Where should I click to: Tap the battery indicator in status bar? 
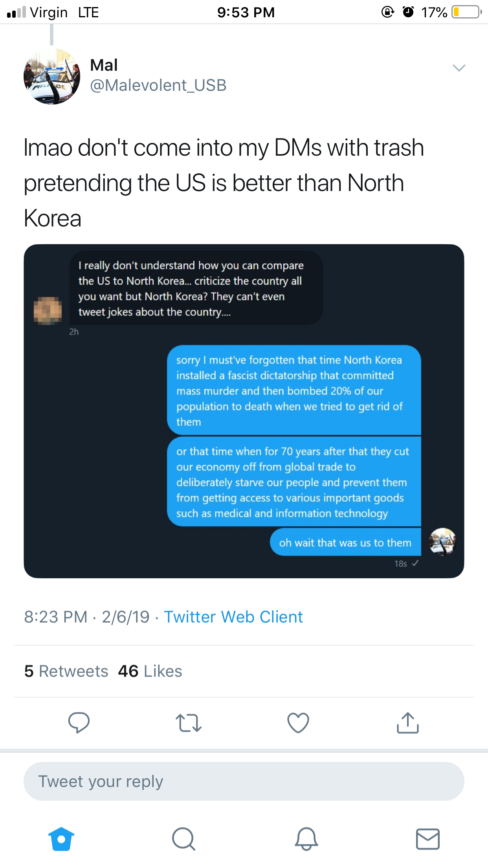(x=466, y=12)
